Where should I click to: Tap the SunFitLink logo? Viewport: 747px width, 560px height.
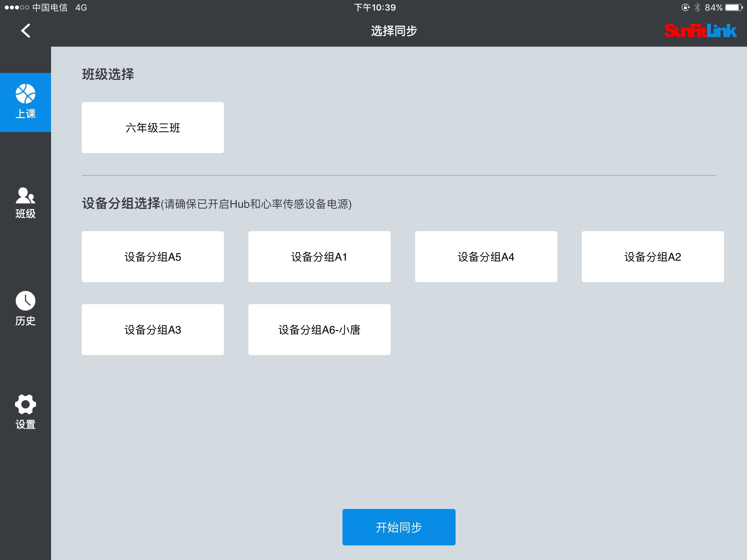[700, 31]
